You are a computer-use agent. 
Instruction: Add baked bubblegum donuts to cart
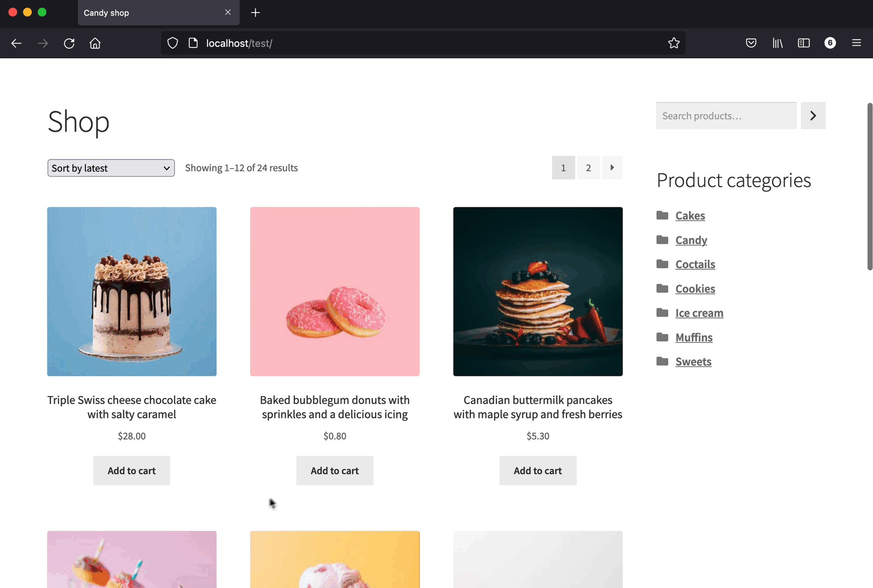(x=334, y=470)
